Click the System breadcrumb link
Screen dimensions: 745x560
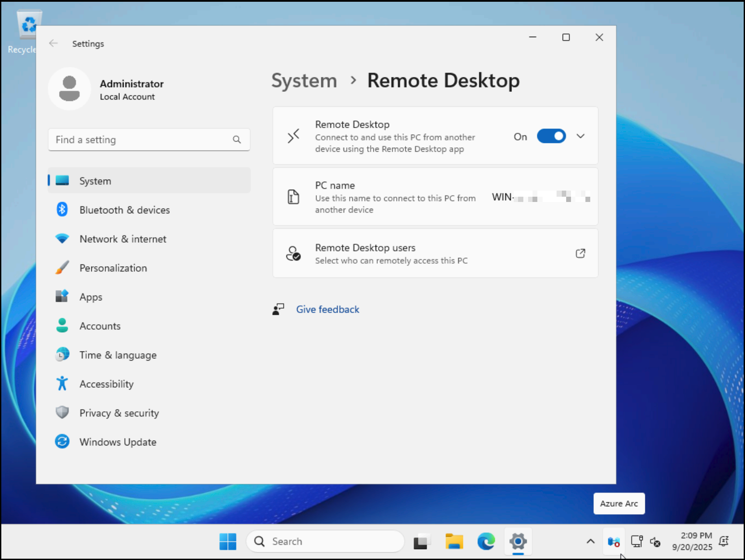tap(304, 81)
